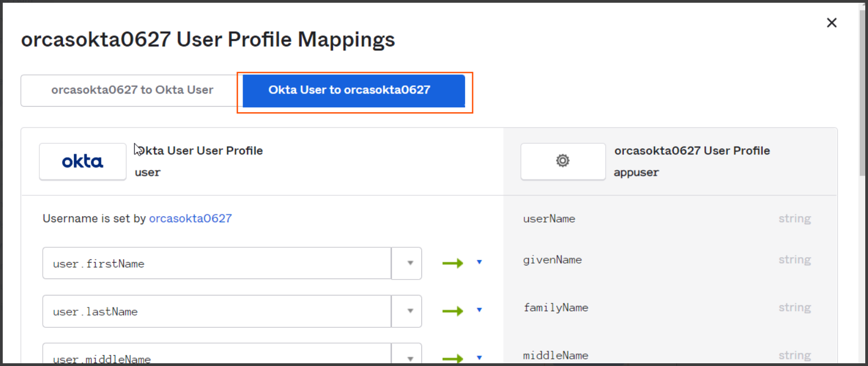The width and height of the screenshot is (868, 366).
Task: Click green arrow for familyName mapping
Action: pos(453,311)
